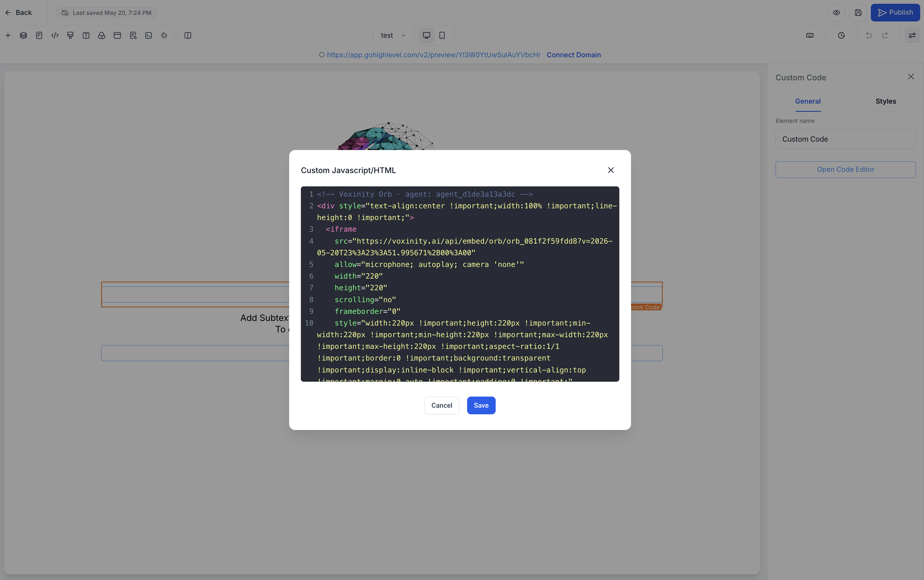This screenshot has width=924, height=580.
Task: Click the redo arrow icon
Action: 884,35
